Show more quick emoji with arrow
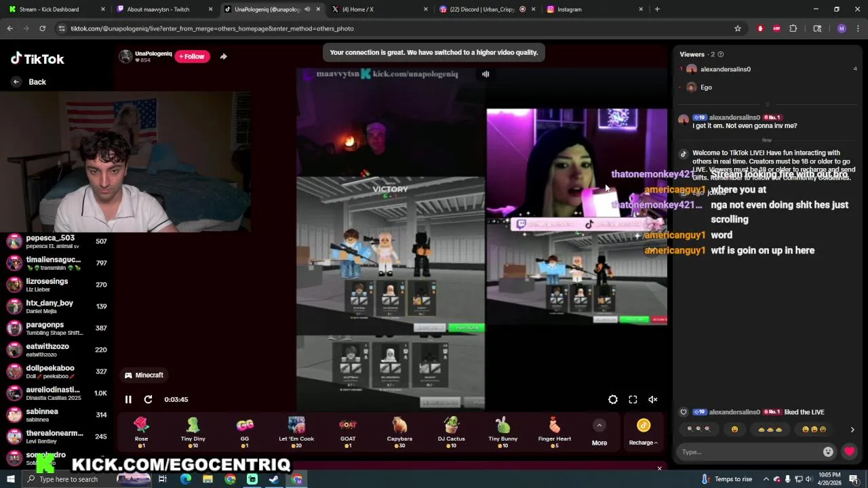Screen dimensions: 868x488 (852, 430)
